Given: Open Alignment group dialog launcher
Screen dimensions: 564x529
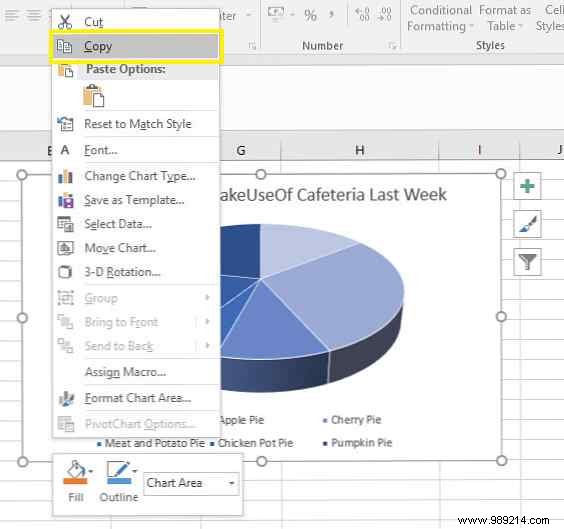Looking at the screenshot, I should pos(253,46).
